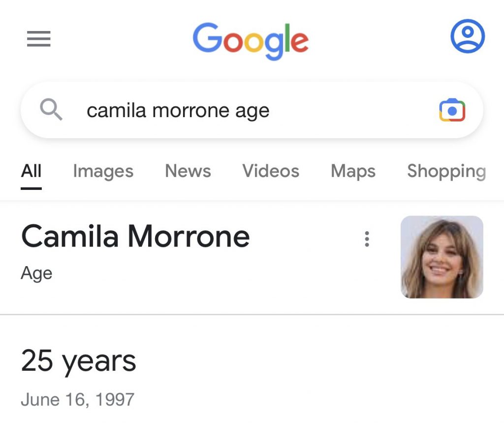
Task: Click the 'camila morrone age' query text
Action: [178, 111]
